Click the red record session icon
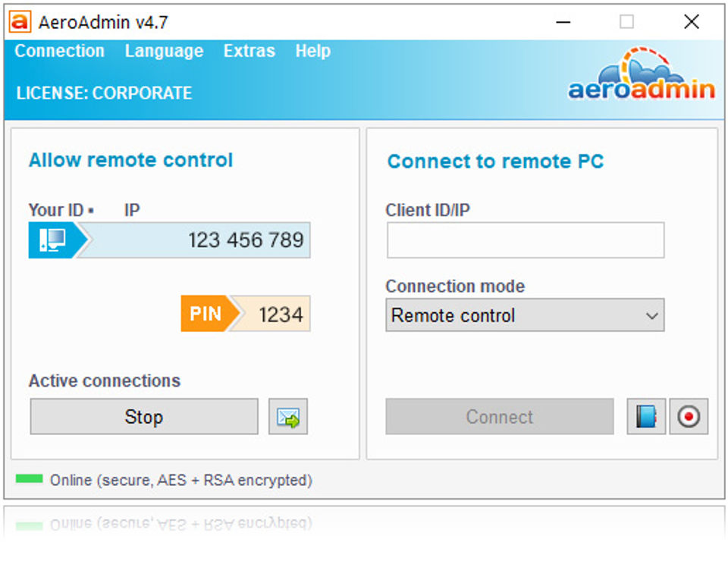The height and width of the screenshot is (567, 728). click(689, 416)
